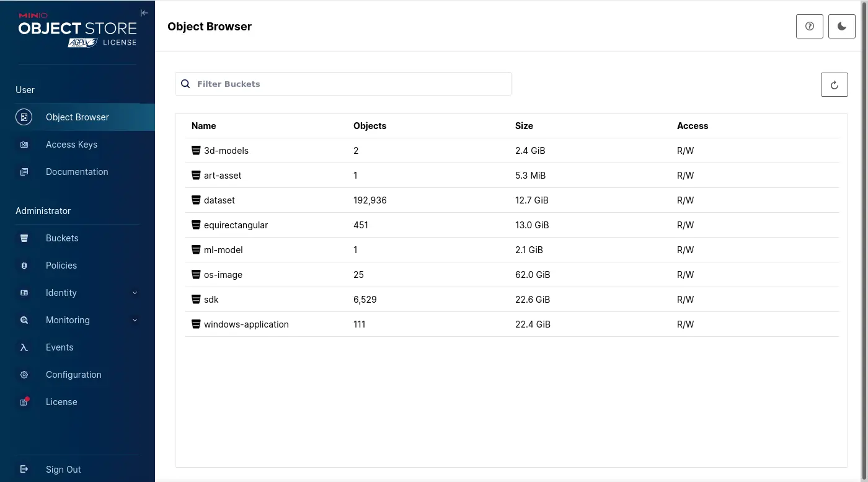Image resolution: width=868 pixels, height=482 pixels.
Task: Click the Access Keys sidebar icon
Action: click(x=24, y=145)
